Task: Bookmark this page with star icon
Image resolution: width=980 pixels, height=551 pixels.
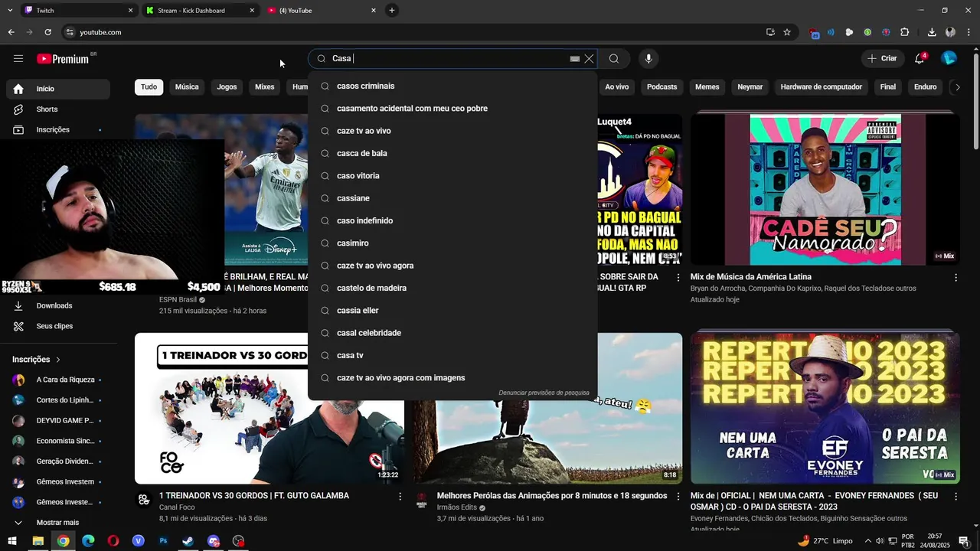Action: (787, 32)
